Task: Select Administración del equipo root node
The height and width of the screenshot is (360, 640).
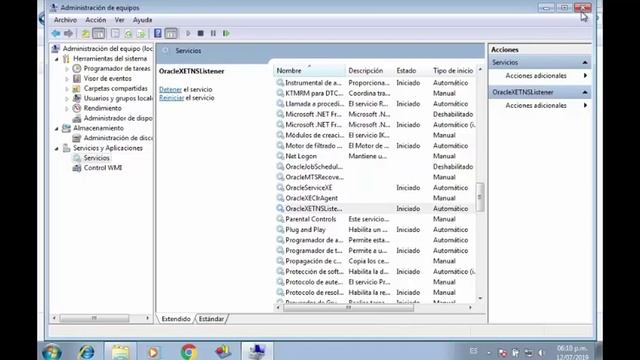Action: tap(107, 49)
